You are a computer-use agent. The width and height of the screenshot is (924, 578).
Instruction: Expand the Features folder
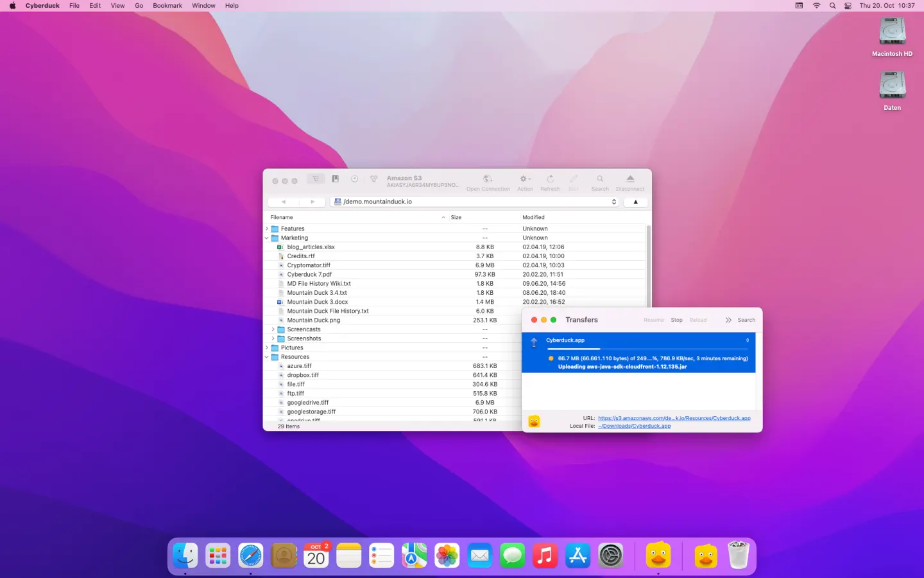pos(267,229)
